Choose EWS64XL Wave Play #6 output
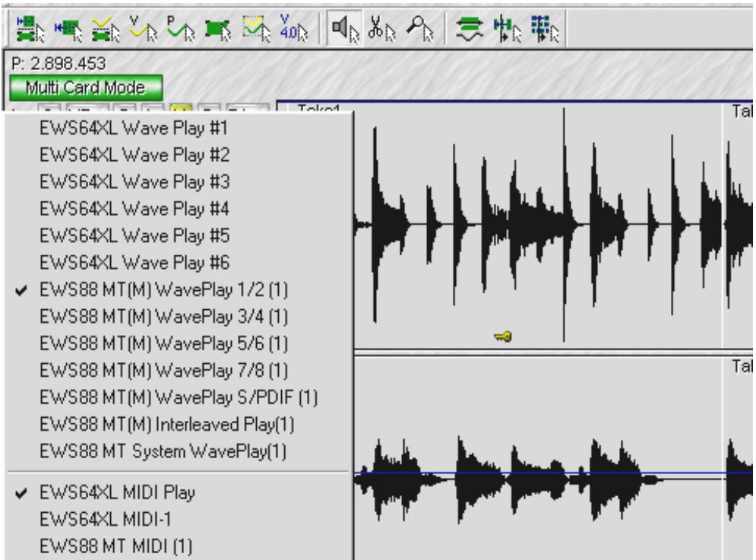Image resolution: width=756 pixels, height=560 pixels. pyautogui.click(x=179, y=263)
